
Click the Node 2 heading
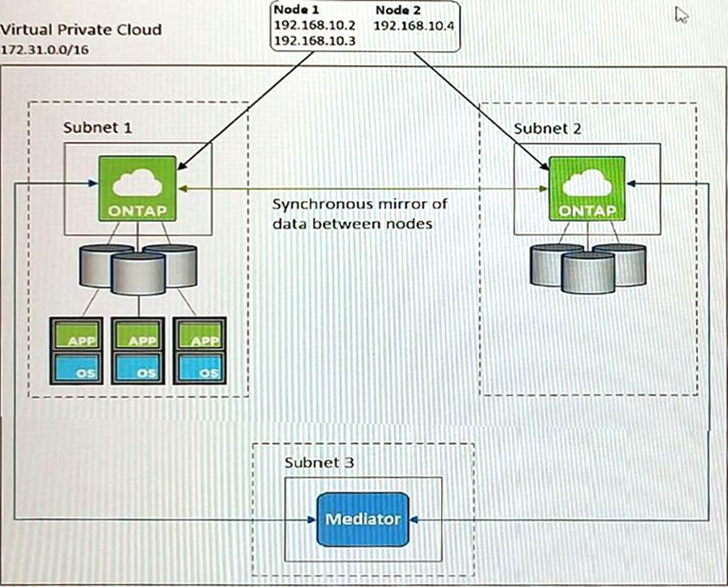(398, 10)
